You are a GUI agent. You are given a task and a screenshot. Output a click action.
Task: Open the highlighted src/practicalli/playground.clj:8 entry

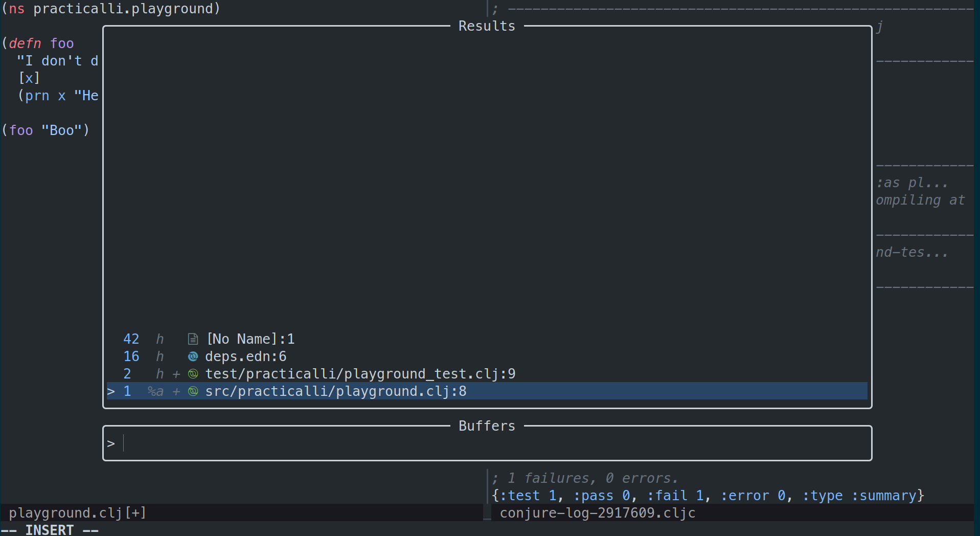[x=487, y=391]
